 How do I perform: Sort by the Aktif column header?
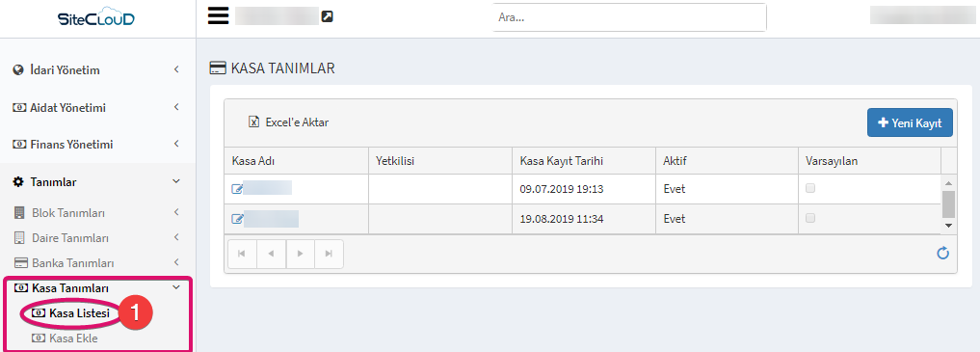click(727, 161)
